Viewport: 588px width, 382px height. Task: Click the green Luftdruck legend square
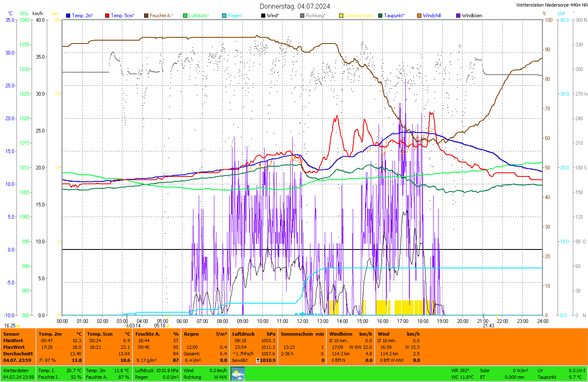[x=185, y=16]
